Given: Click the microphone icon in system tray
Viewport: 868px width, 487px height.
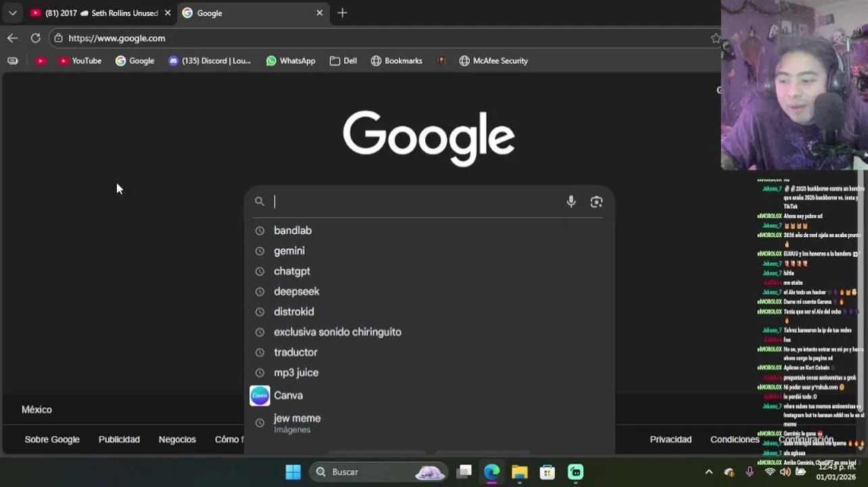Looking at the screenshot, I should point(749,472).
